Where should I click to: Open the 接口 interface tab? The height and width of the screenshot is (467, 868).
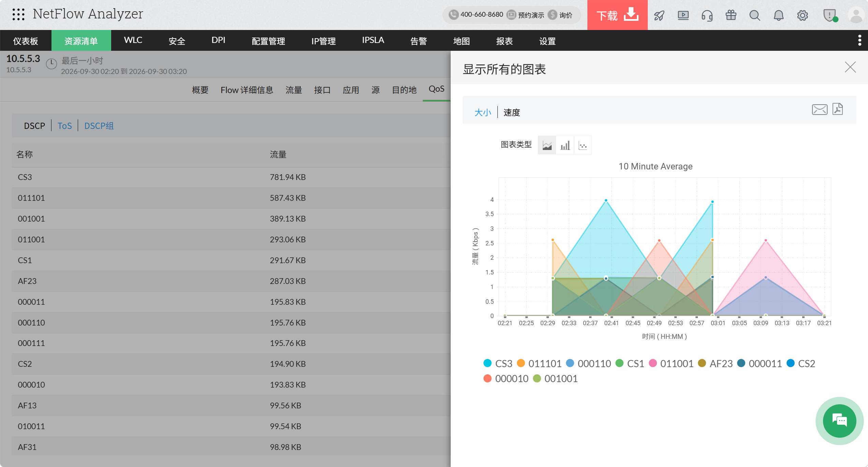[322, 90]
